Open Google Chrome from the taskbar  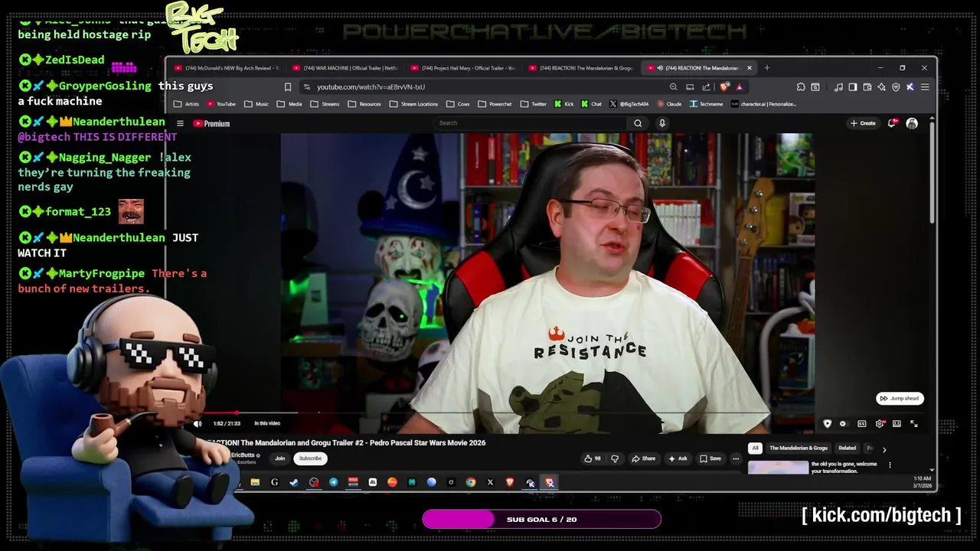pos(471,482)
